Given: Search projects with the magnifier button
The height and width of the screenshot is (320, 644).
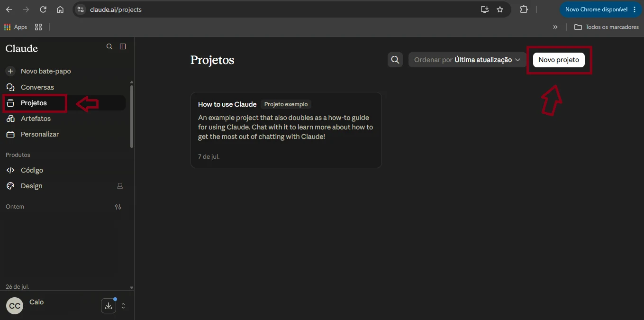Looking at the screenshot, I should (x=395, y=60).
